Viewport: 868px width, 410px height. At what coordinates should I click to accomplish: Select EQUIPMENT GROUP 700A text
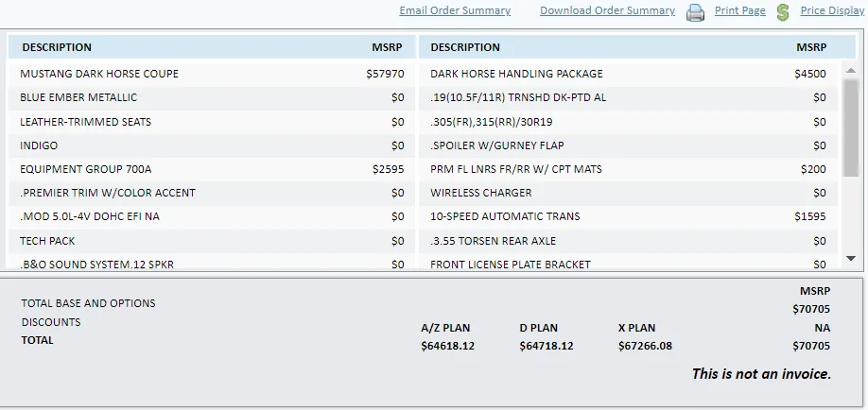[85, 169]
